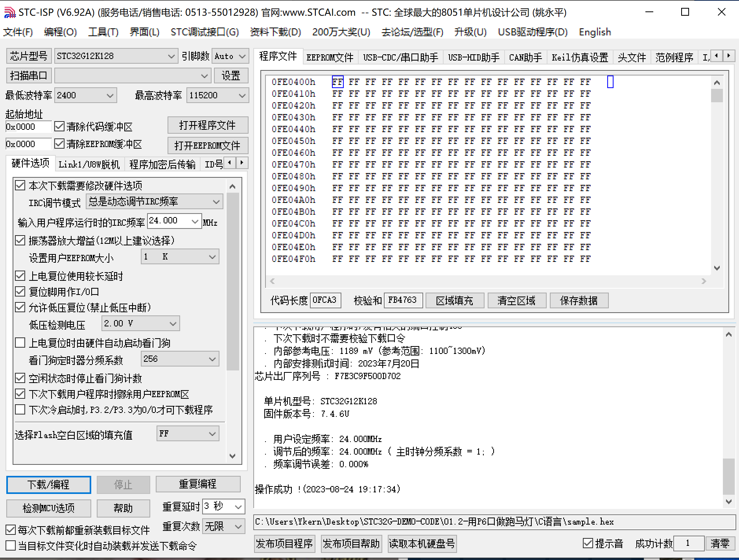
Task: Enable 当目标文件变化时自动装载并发送下载命令
Action: [11, 545]
